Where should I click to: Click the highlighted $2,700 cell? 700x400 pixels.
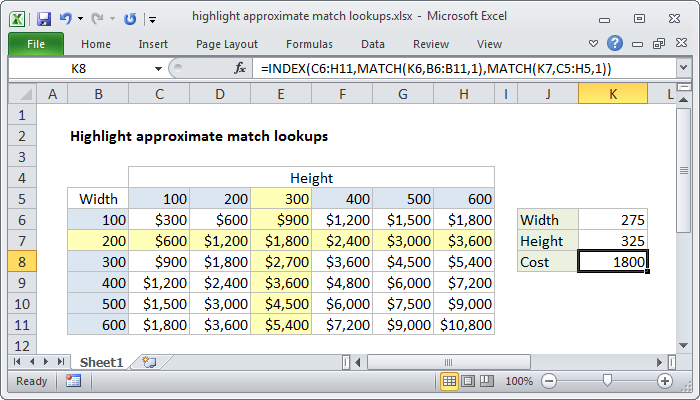tap(281, 262)
